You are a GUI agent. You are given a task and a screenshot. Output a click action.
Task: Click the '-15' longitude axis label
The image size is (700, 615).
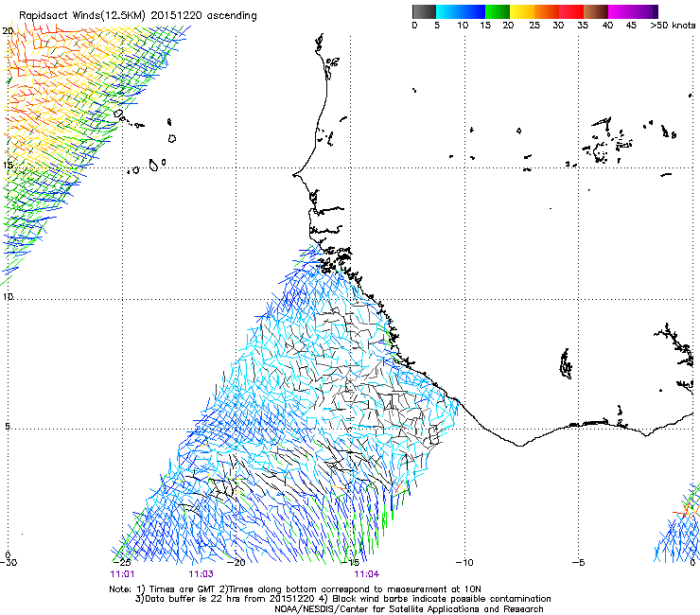[351, 562]
